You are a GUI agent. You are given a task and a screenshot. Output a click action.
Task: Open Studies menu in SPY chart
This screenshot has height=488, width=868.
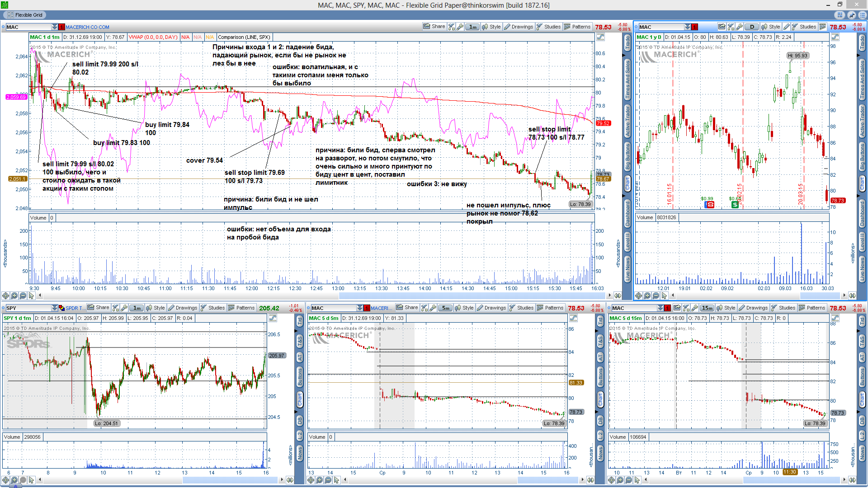click(x=212, y=308)
